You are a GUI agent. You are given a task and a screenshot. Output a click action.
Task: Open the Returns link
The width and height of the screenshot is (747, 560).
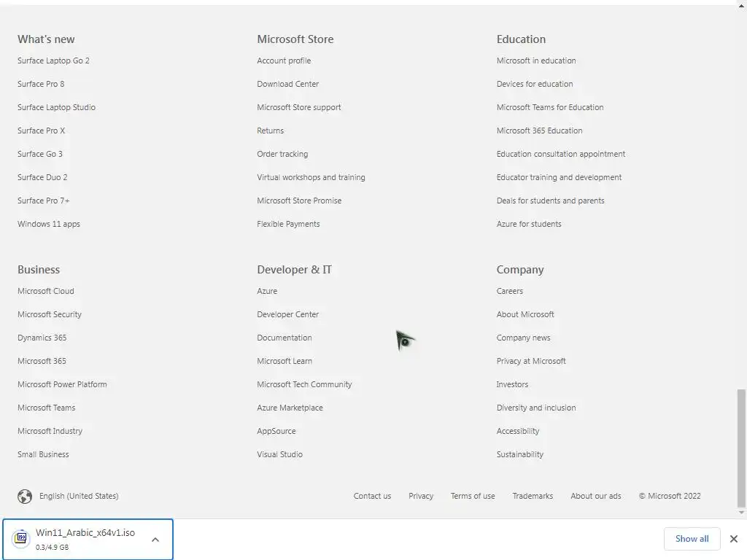tap(270, 131)
